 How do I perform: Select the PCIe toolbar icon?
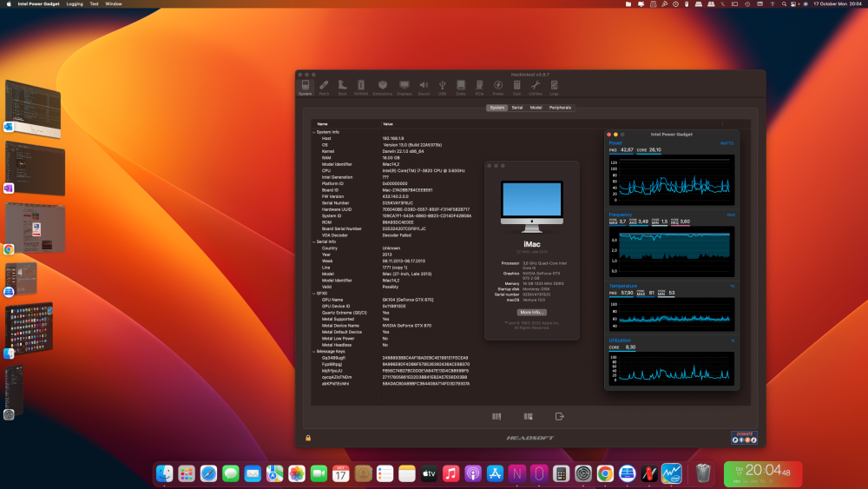[479, 88]
